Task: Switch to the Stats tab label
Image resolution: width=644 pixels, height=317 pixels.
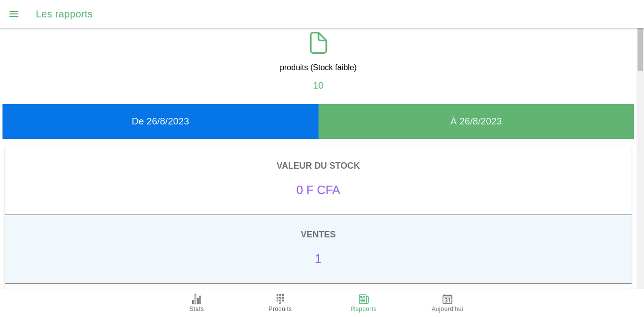Action: (x=197, y=309)
